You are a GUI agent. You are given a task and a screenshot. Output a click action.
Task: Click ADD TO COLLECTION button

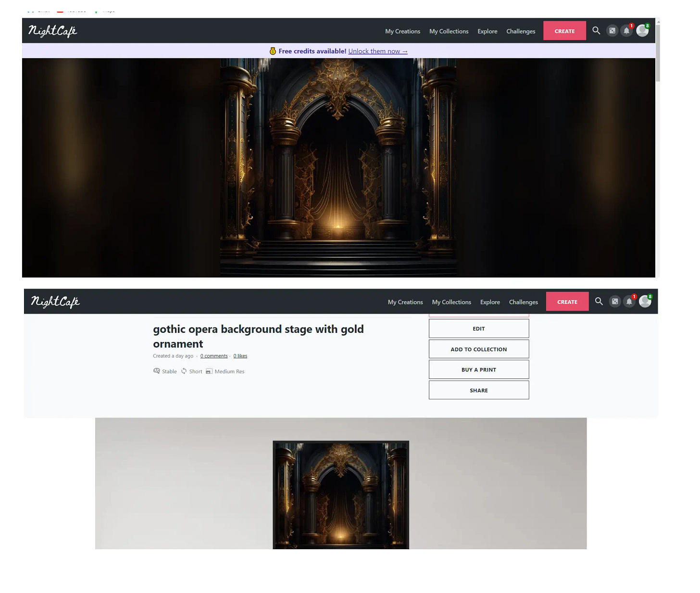tap(479, 349)
